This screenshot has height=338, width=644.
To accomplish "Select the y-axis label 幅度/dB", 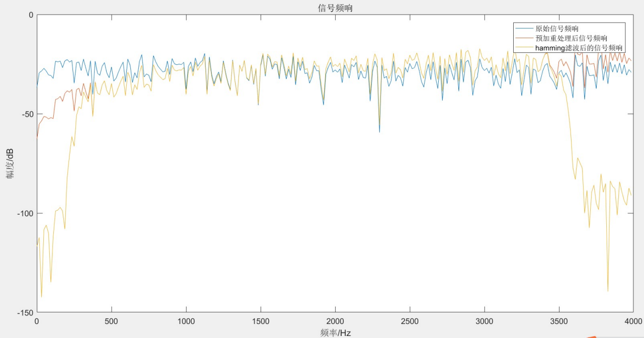I will (10, 164).
